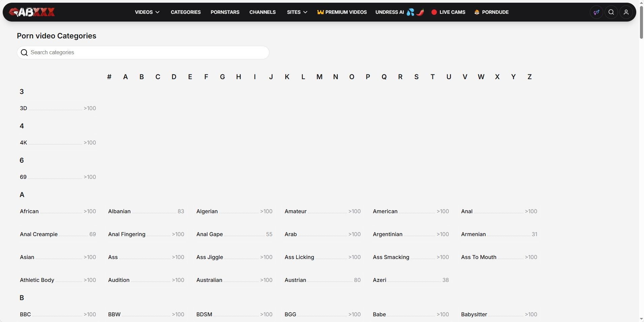Jump to letter U in alphabet index
Image resolution: width=644 pixels, height=322 pixels.
point(449,77)
